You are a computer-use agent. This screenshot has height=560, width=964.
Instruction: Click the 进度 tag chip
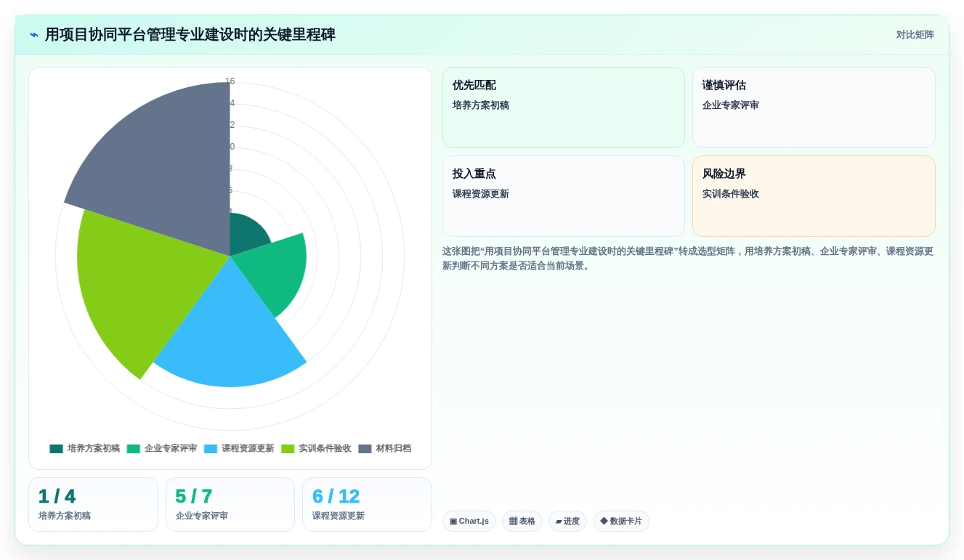click(x=567, y=522)
